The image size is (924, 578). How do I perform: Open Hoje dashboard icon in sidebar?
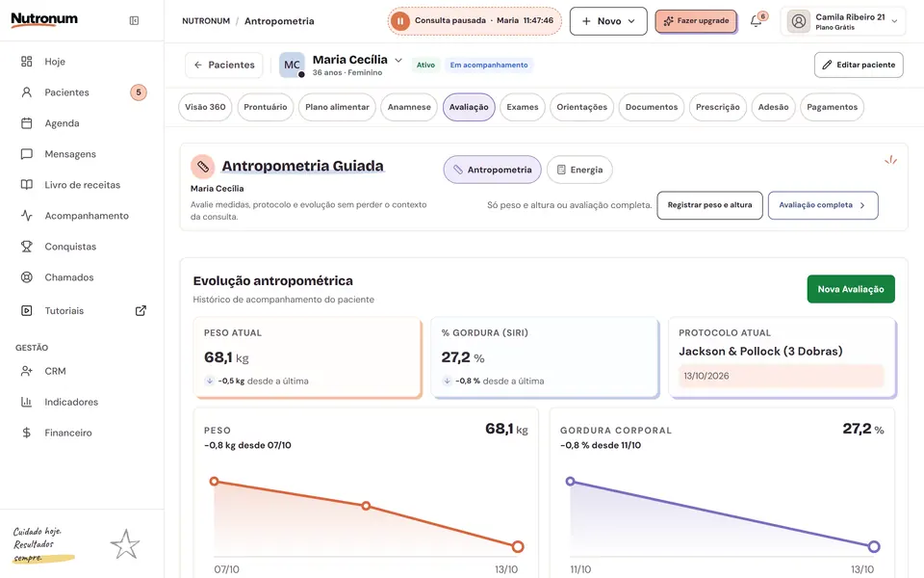(27, 62)
